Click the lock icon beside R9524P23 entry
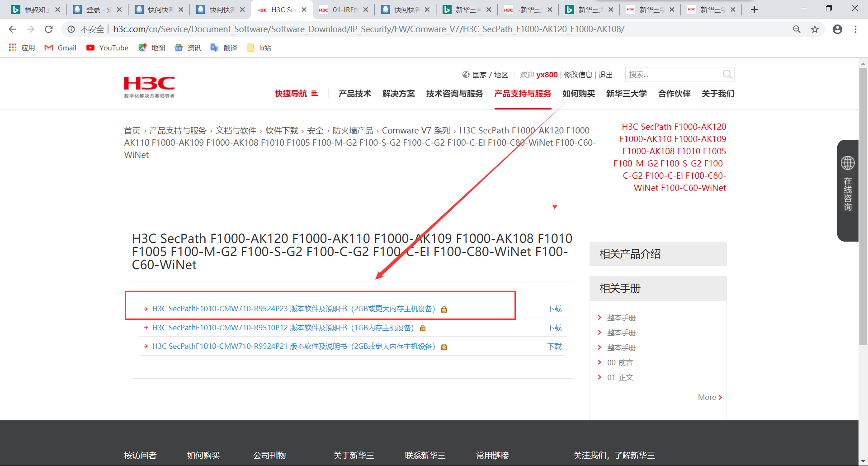 [x=444, y=309]
